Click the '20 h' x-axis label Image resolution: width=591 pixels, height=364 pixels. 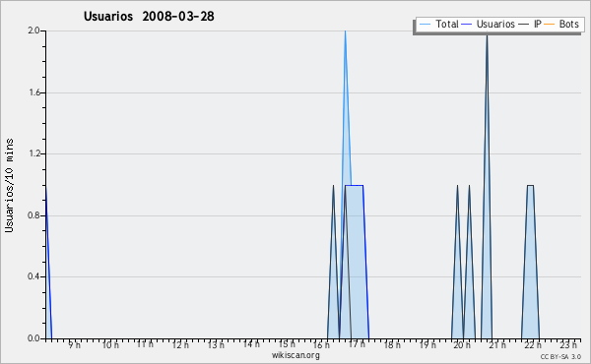(x=462, y=344)
